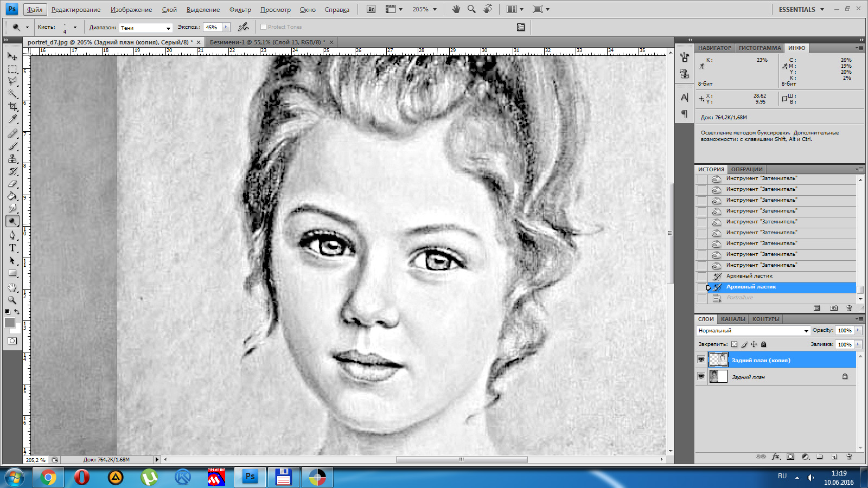The image size is (868, 488).
Task: Enable airbrush mode in options bar
Action: click(244, 27)
